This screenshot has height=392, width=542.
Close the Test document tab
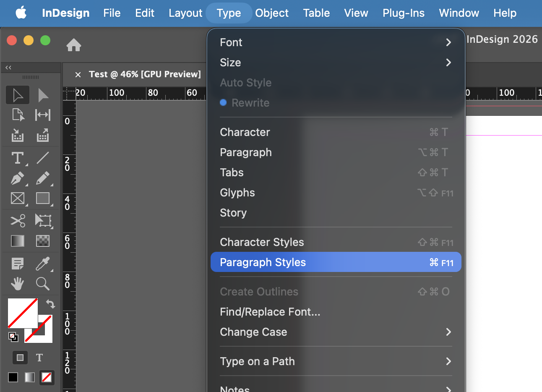click(78, 75)
